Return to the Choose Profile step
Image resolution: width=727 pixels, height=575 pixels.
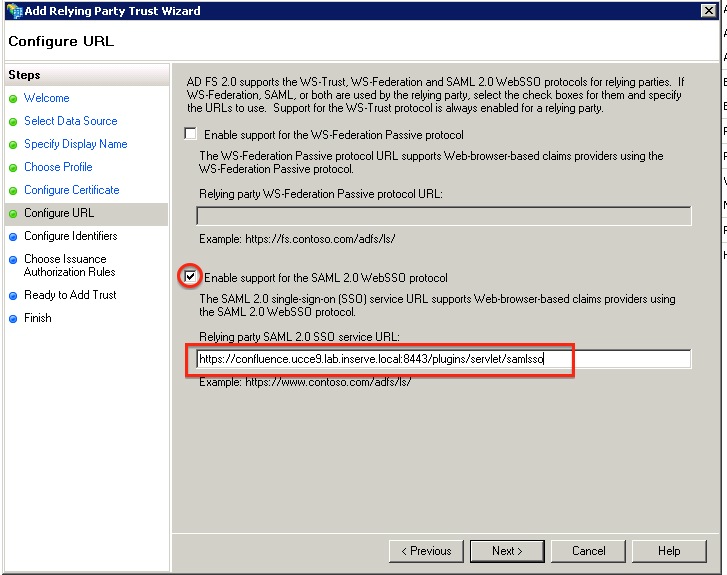pyautogui.click(x=58, y=167)
